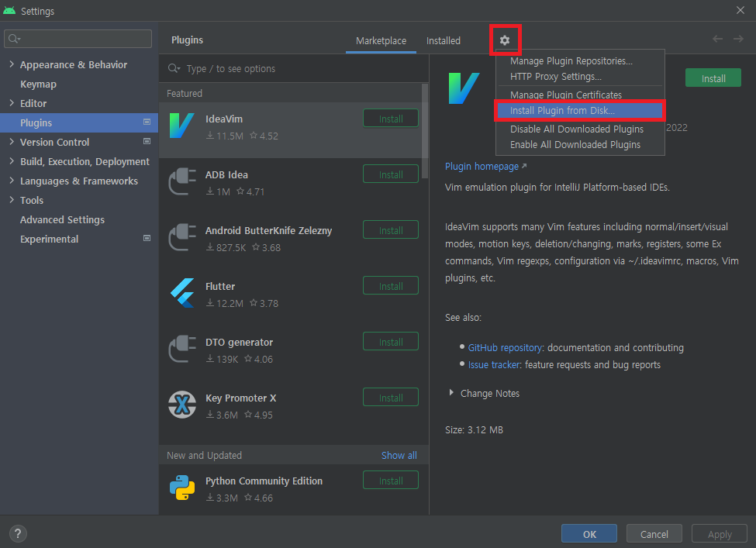Install Android ButterKnife Zelezny plugin
The image size is (756, 548).
tap(391, 230)
